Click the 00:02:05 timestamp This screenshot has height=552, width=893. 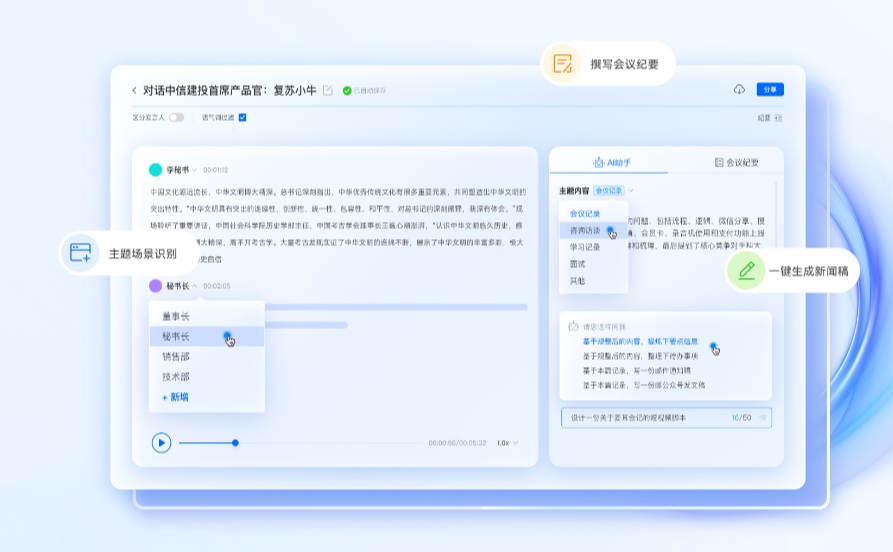216,286
